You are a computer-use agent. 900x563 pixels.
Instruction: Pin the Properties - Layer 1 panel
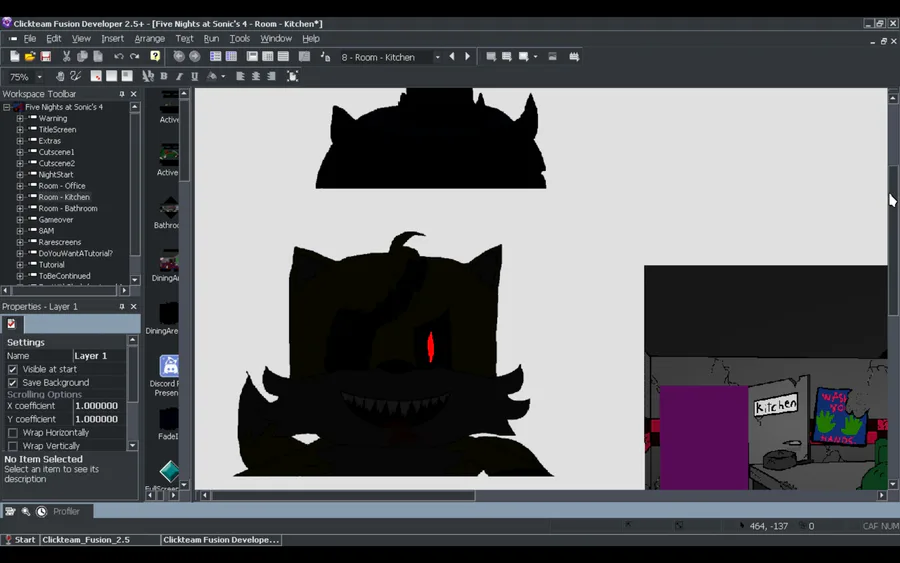pyautogui.click(x=122, y=306)
